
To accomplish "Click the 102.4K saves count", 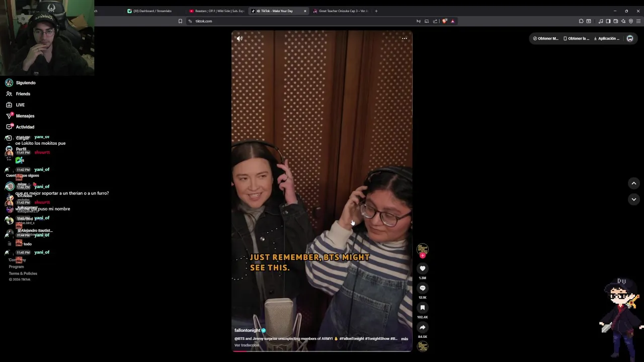I will 423,317.
